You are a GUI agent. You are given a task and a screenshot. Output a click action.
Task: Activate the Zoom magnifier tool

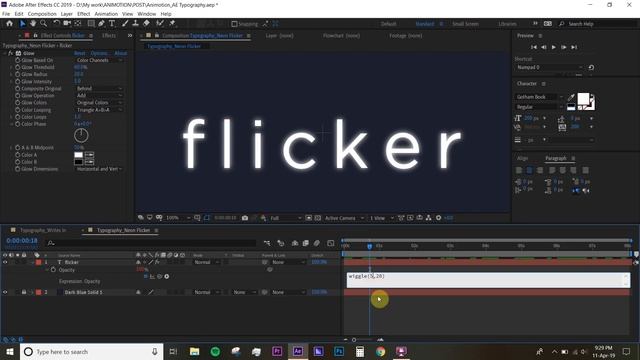point(43,24)
